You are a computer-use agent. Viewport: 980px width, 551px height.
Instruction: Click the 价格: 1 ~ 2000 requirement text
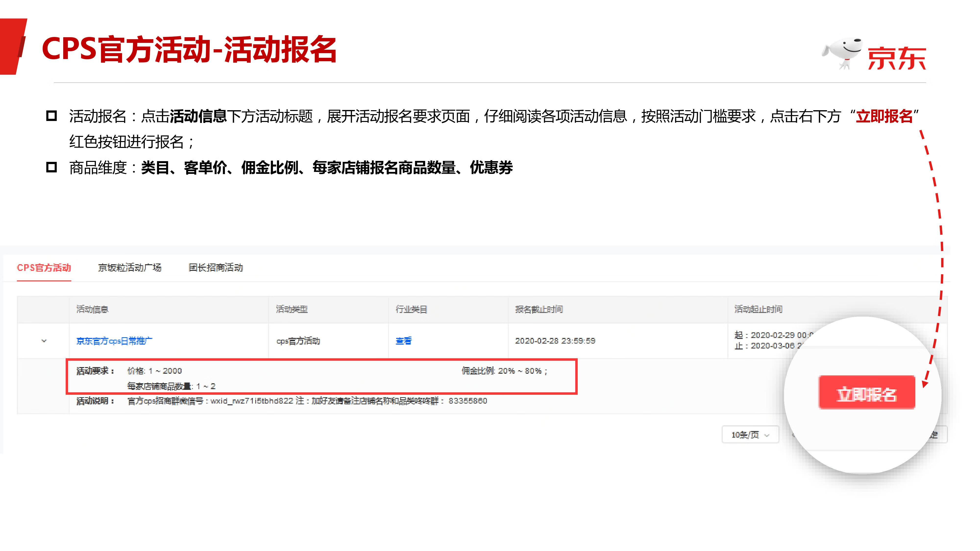click(x=154, y=371)
